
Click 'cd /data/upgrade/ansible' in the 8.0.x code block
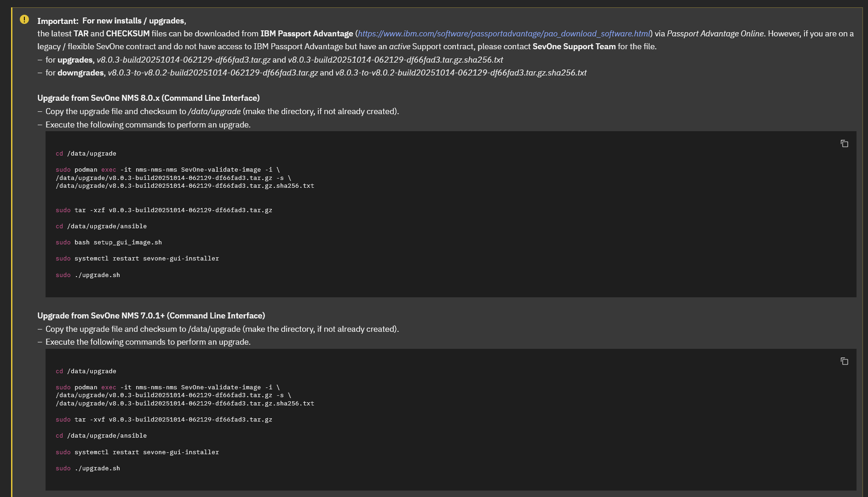point(101,226)
